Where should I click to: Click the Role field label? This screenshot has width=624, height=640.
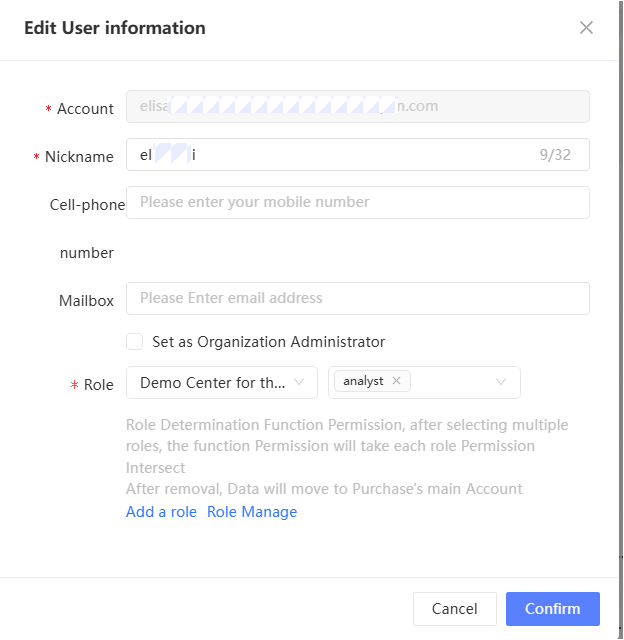click(x=98, y=385)
